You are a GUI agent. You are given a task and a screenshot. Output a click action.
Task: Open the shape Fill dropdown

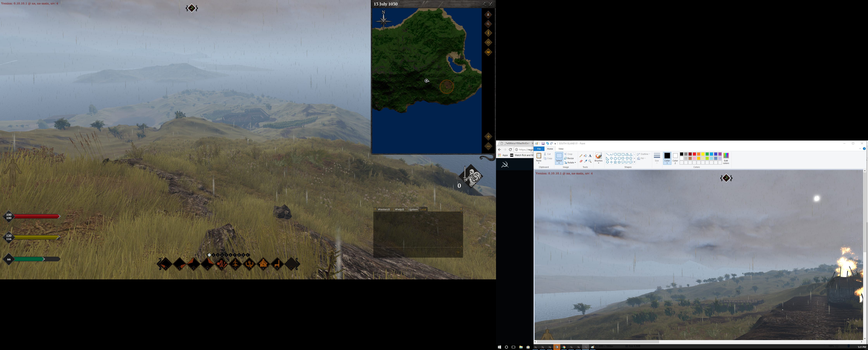pos(642,158)
